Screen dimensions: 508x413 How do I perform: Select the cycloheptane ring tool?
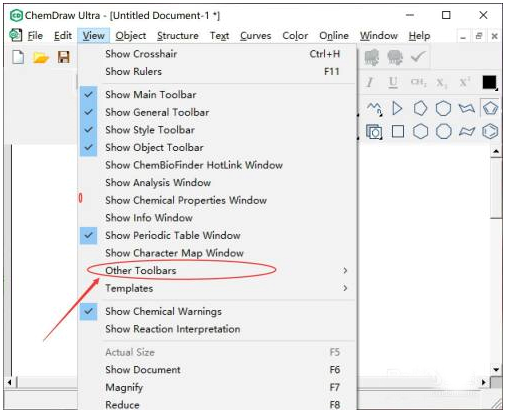click(x=443, y=108)
